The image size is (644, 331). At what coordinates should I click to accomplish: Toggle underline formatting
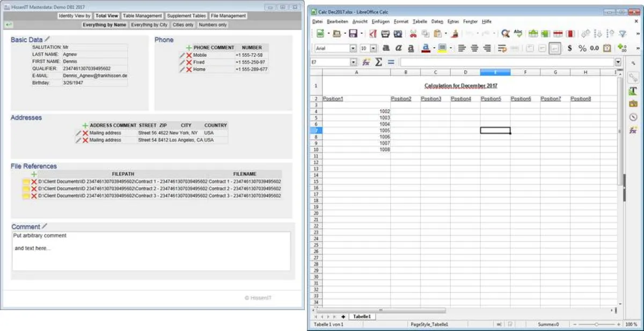tap(411, 49)
